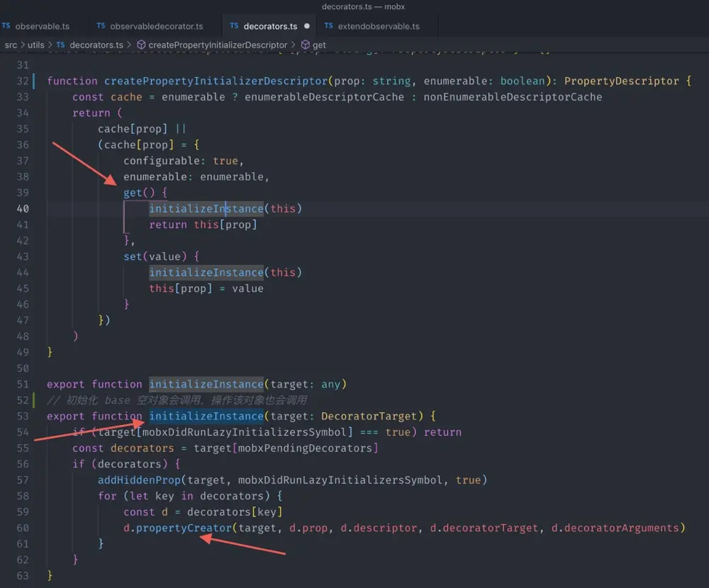Click get() on line 39
709x588 pixels.
[139, 193]
